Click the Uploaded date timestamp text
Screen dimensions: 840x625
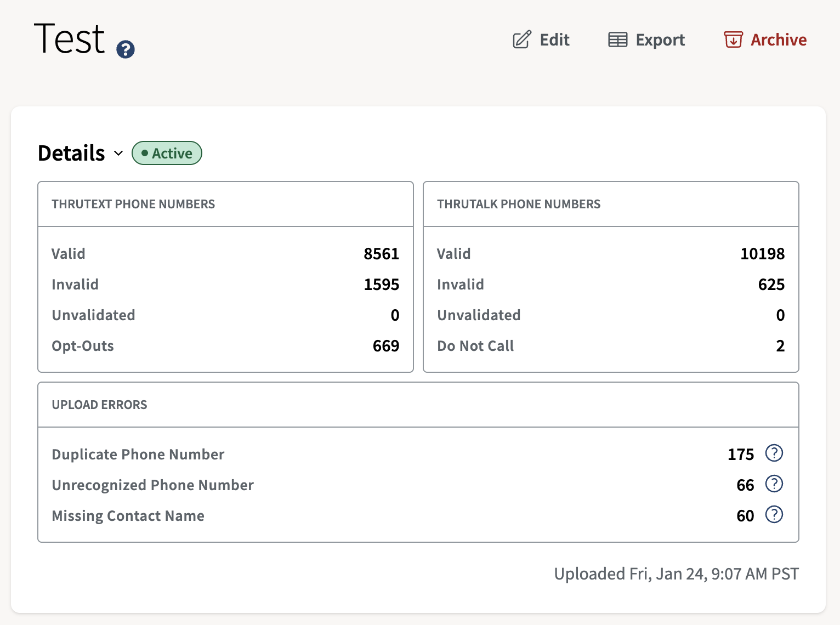coord(676,574)
